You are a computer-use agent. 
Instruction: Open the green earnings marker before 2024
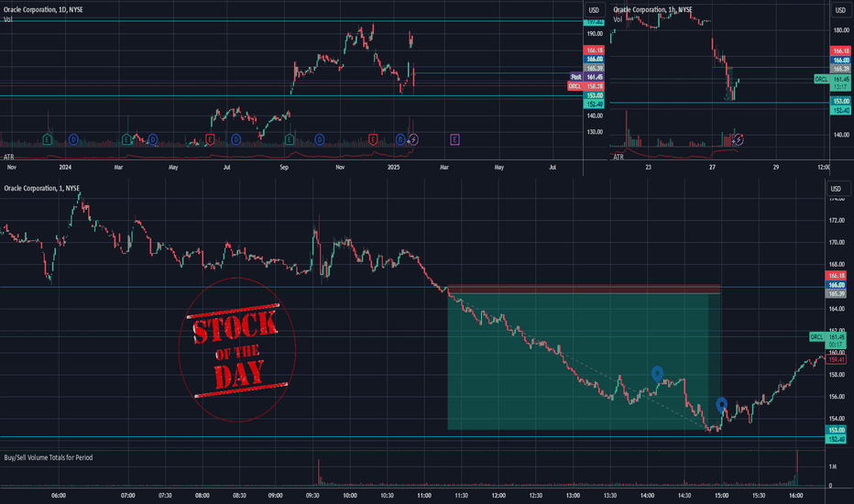48,139
